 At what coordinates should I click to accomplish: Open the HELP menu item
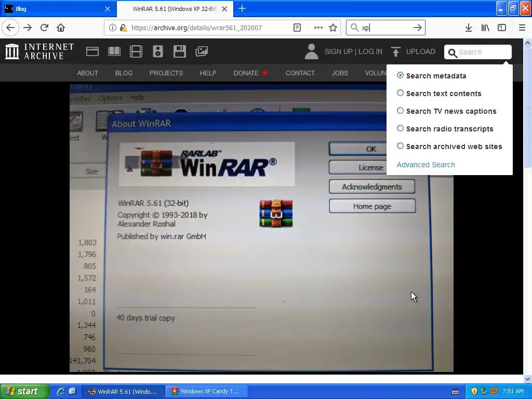tap(208, 73)
